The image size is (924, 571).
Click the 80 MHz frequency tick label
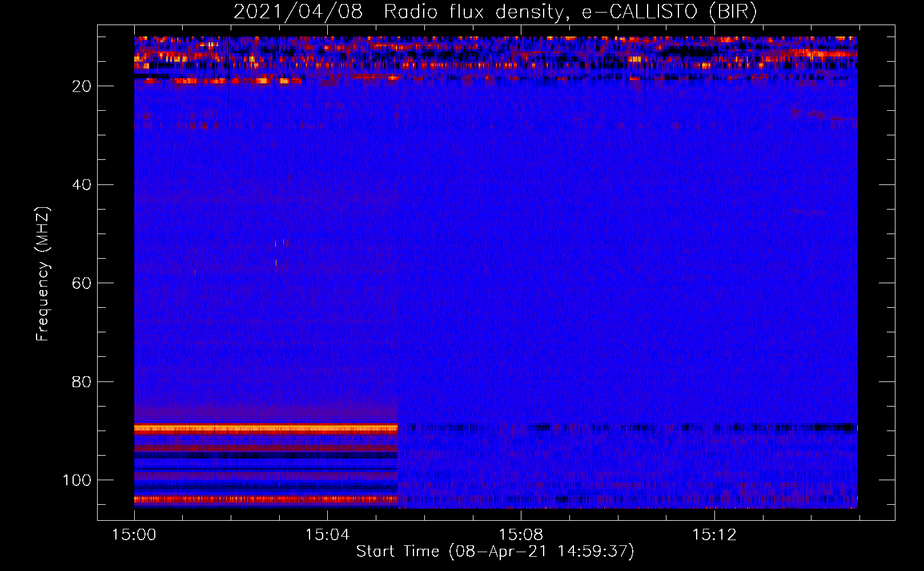[82, 381]
